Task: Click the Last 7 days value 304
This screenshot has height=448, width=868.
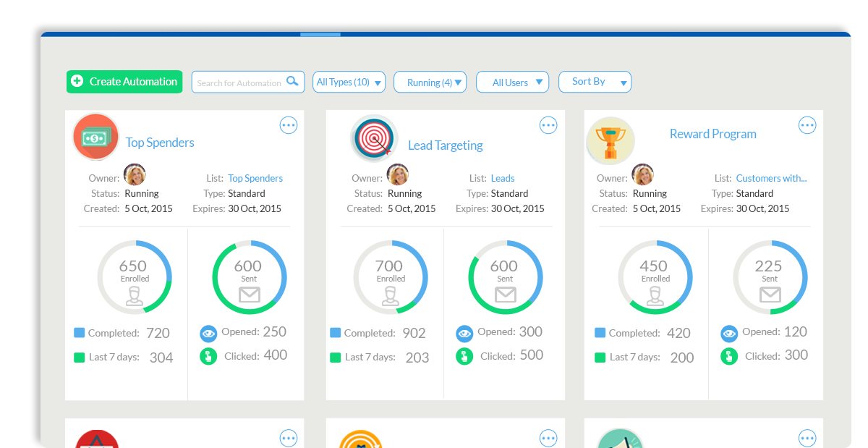Action: pos(161,358)
